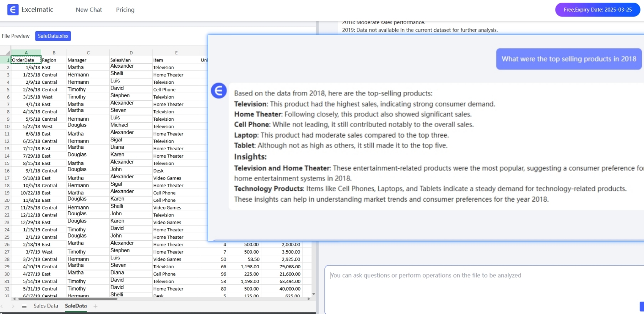Click the SaleData.xlsx file button
The width and height of the screenshot is (644, 314).
point(53,36)
